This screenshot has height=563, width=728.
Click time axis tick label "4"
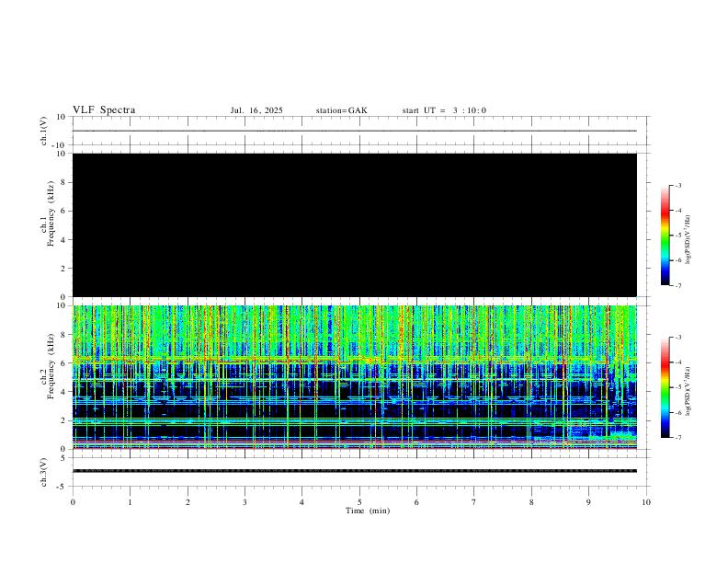coord(301,502)
